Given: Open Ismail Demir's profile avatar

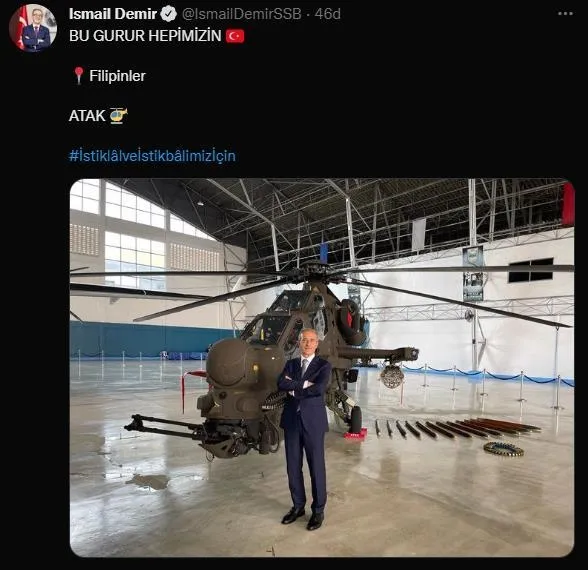Looking at the screenshot, I should (x=33, y=27).
